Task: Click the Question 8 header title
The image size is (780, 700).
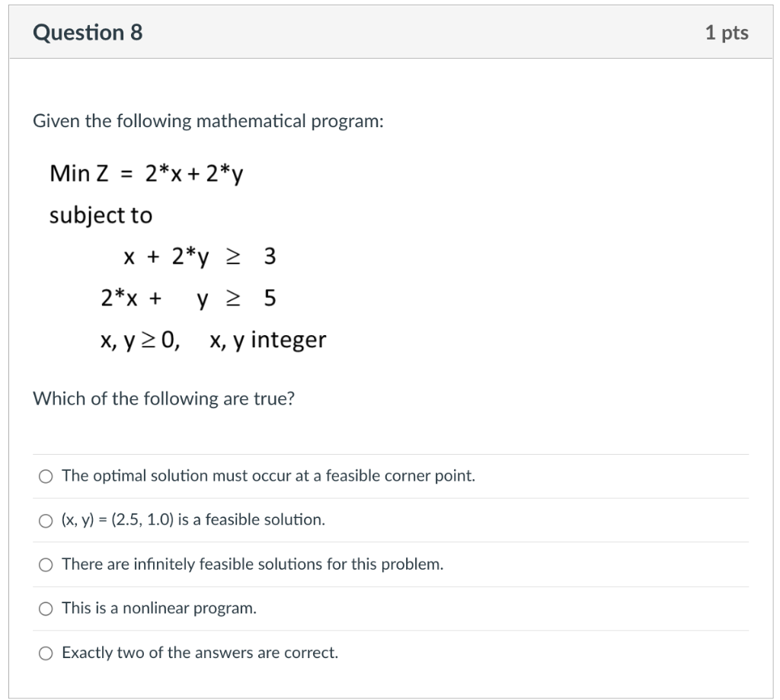Action: tap(89, 33)
